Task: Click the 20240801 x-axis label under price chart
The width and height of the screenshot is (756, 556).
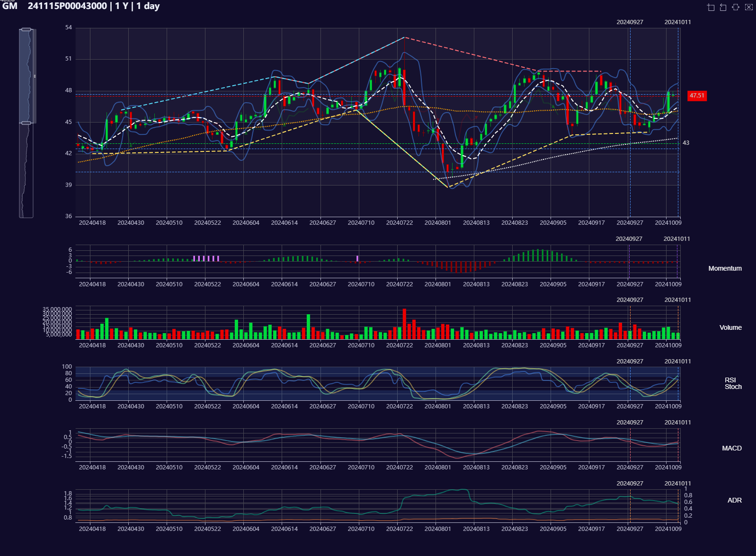Action: point(437,223)
